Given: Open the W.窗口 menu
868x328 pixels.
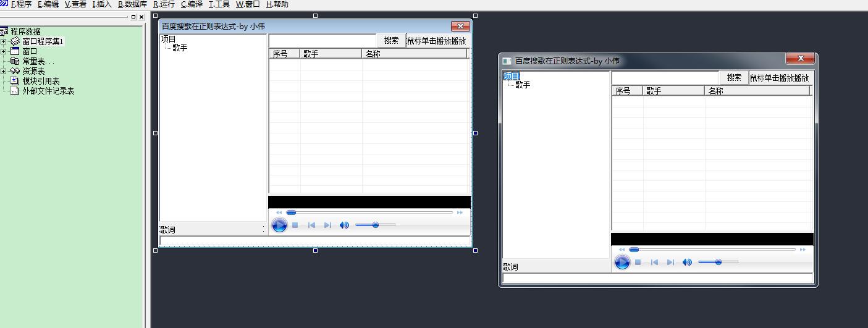Looking at the screenshot, I should pyautogui.click(x=248, y=4).
